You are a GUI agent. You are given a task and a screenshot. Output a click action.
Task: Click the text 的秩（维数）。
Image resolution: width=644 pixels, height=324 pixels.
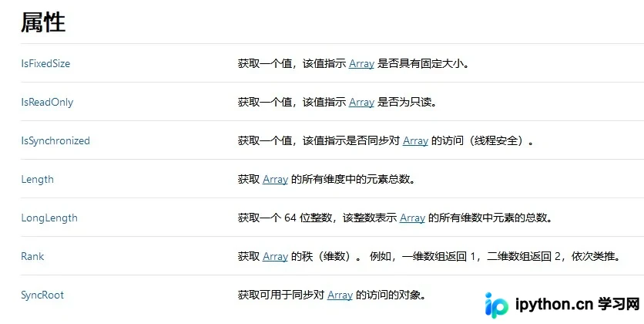[327, 257]
